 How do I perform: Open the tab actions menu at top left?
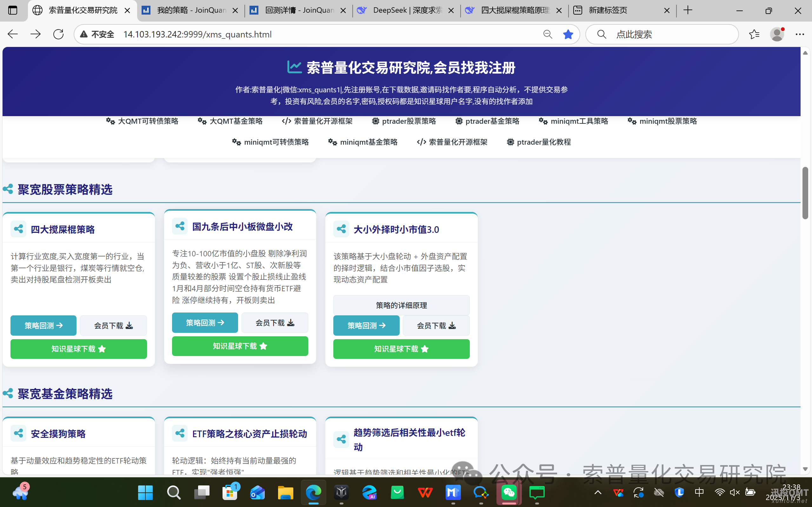pos(13,10)
